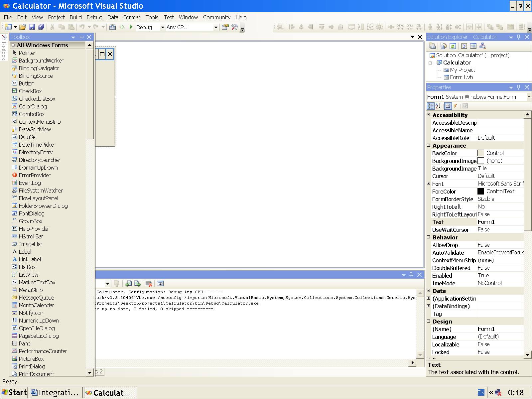The image size is (532, 399).
Task: Open the Build menu
Action: pos(75,17)
